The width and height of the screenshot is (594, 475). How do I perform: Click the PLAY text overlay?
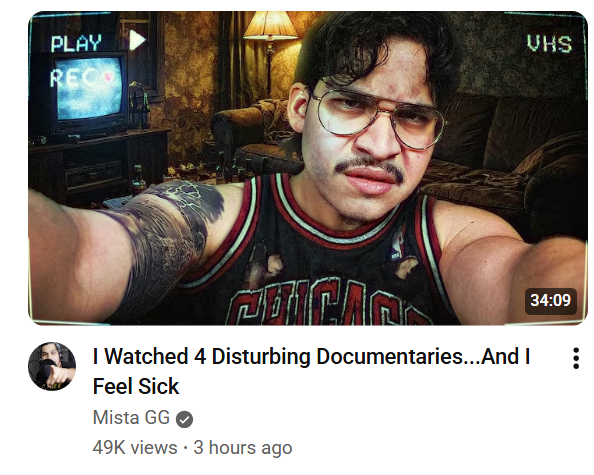[76, 43]
